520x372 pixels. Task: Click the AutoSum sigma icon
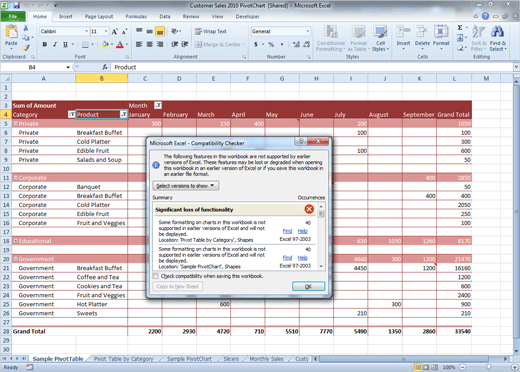pos(460,28)
